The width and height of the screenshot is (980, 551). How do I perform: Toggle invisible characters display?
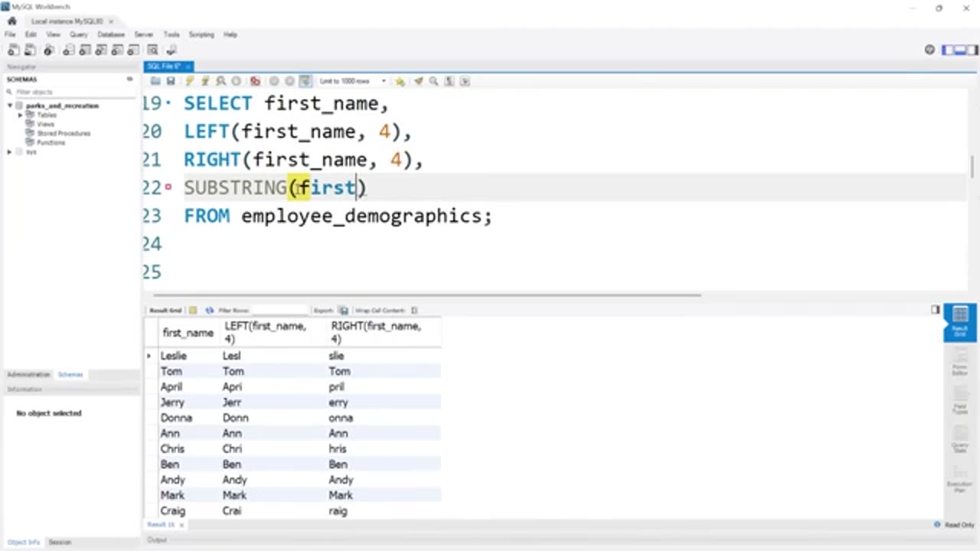tap(449, 81)
